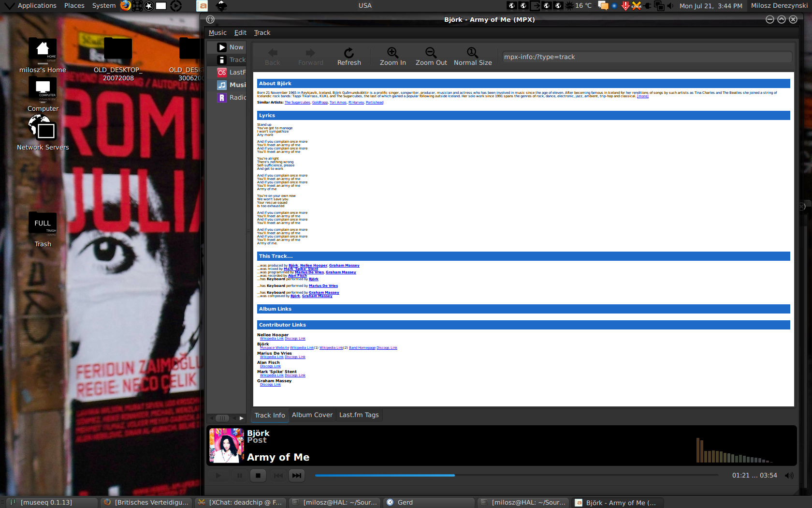Click the Play button
The width and height of the screenshot is (812, 508).
tap(218, 476)
